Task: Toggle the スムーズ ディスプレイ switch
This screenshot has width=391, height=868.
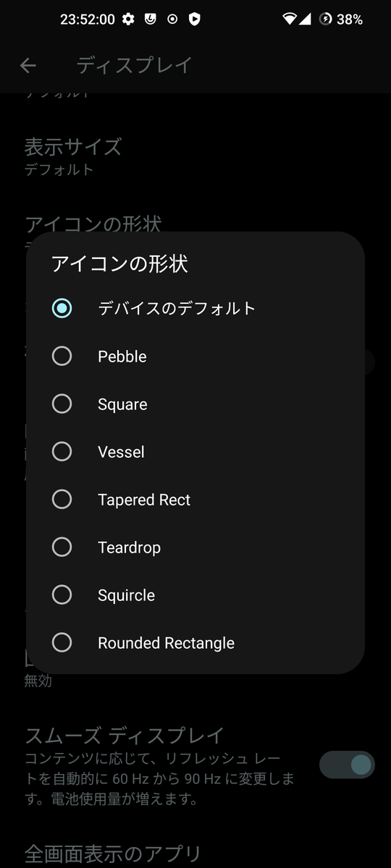Action: pos(347,765)
